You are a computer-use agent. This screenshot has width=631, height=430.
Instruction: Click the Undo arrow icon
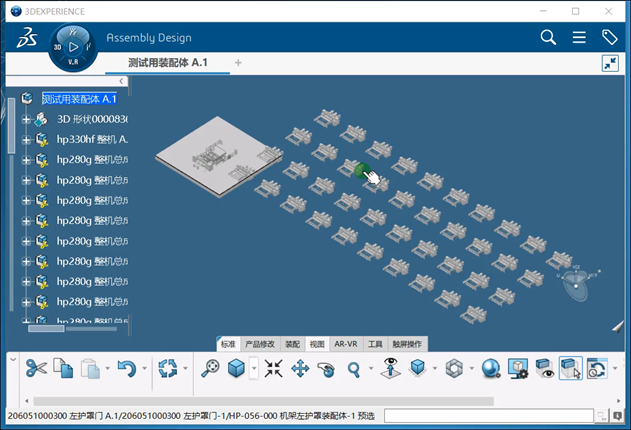127,368
